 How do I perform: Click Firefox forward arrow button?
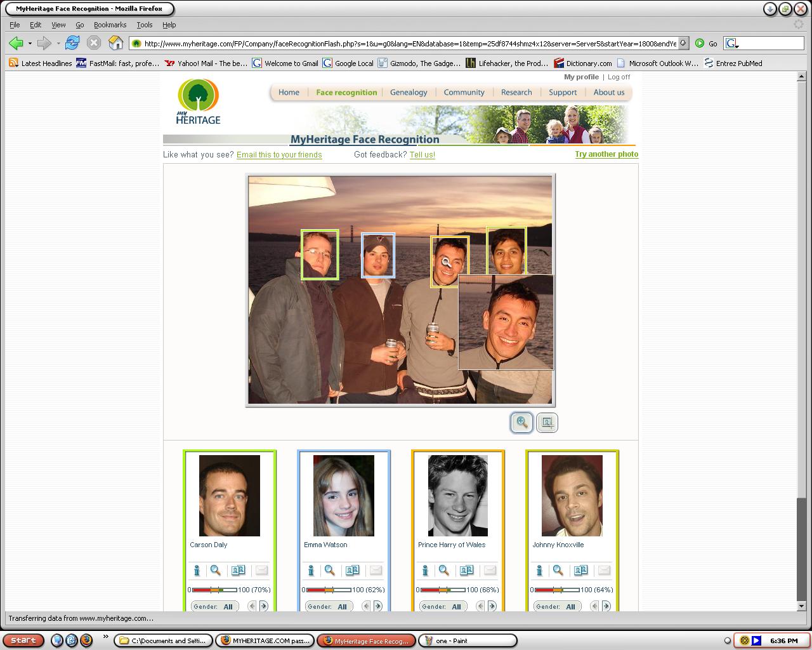tap(44, 43)
